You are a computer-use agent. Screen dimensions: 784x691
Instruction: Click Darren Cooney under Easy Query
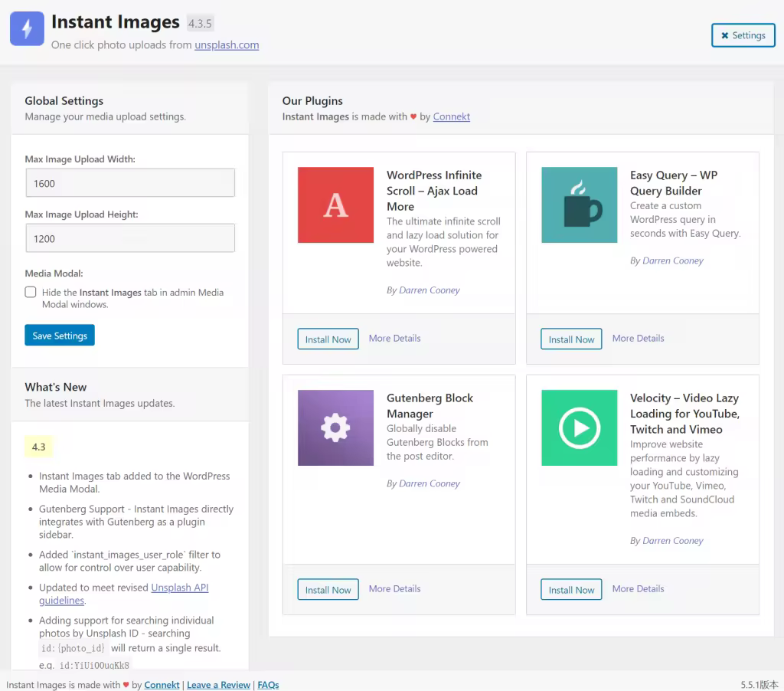point(673,260)
